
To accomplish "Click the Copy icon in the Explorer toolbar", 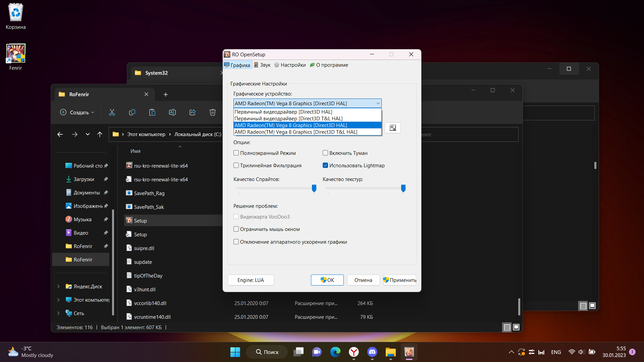I will pos(132,113).
